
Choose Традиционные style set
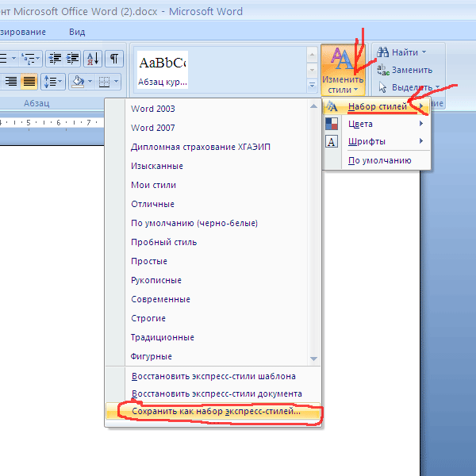tap(163, 338)
